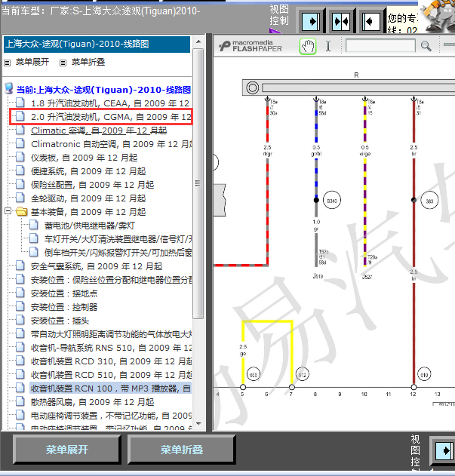455x476 pixels.
Task: Open Climatic 空调 wiring diagram
Action: click(99, 131)
